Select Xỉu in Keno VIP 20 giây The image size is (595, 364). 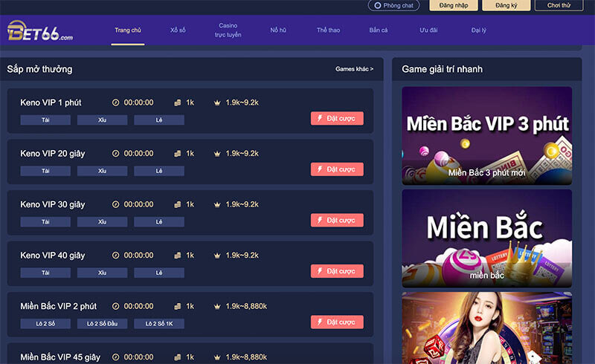click(x=102, y=171)
